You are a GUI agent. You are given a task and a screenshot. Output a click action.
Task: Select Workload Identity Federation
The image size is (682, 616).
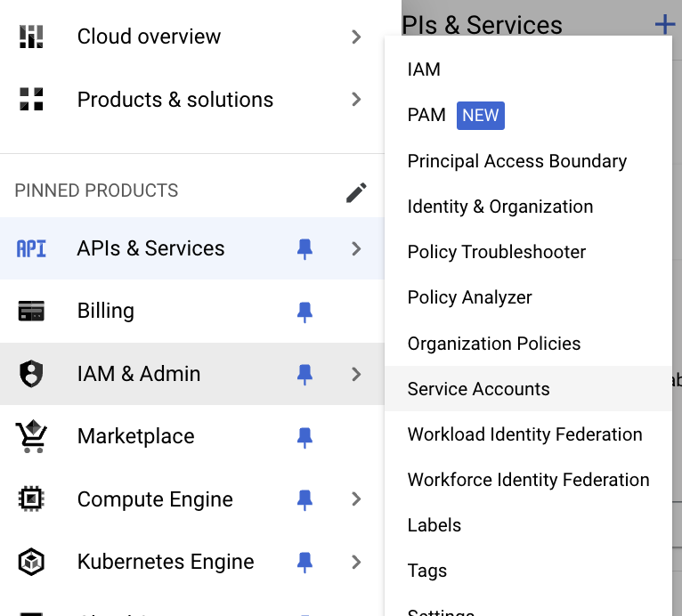(x=529, y=434)
